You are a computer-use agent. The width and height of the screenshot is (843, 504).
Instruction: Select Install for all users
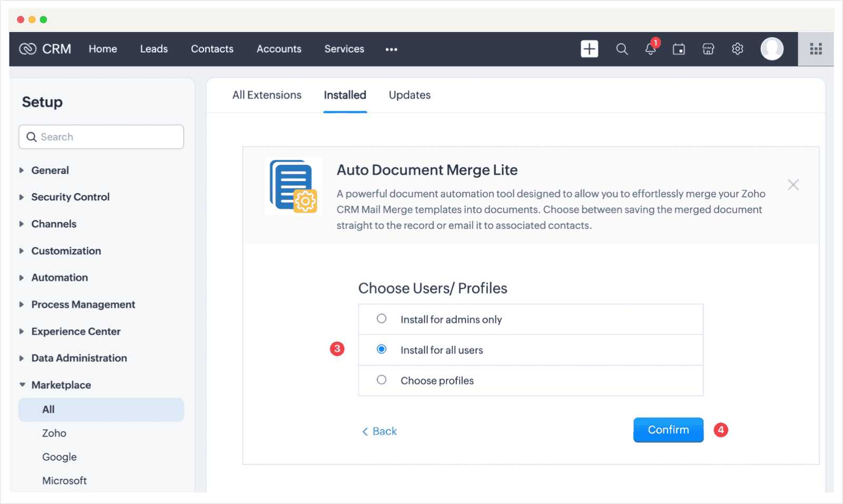coord(381,349)
